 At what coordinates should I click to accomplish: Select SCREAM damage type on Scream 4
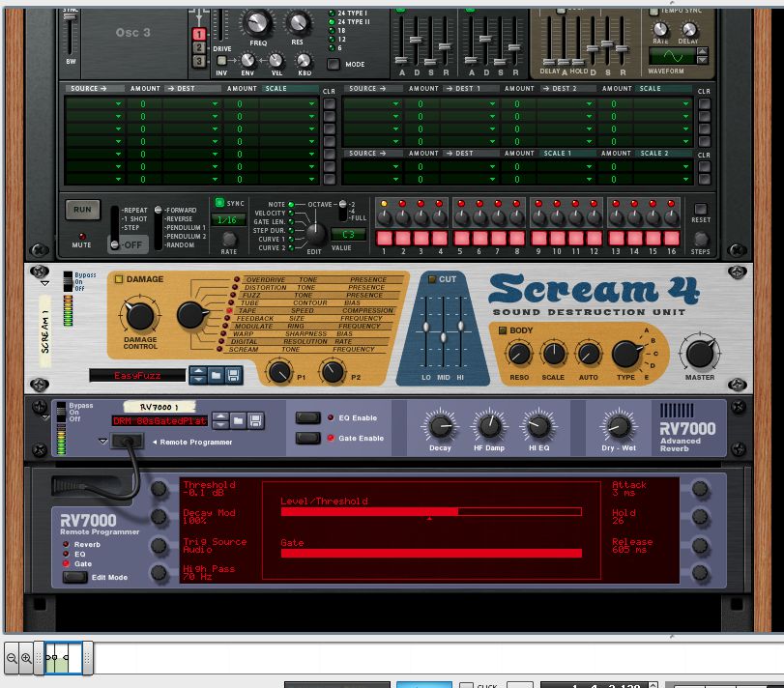coord(244,349)
